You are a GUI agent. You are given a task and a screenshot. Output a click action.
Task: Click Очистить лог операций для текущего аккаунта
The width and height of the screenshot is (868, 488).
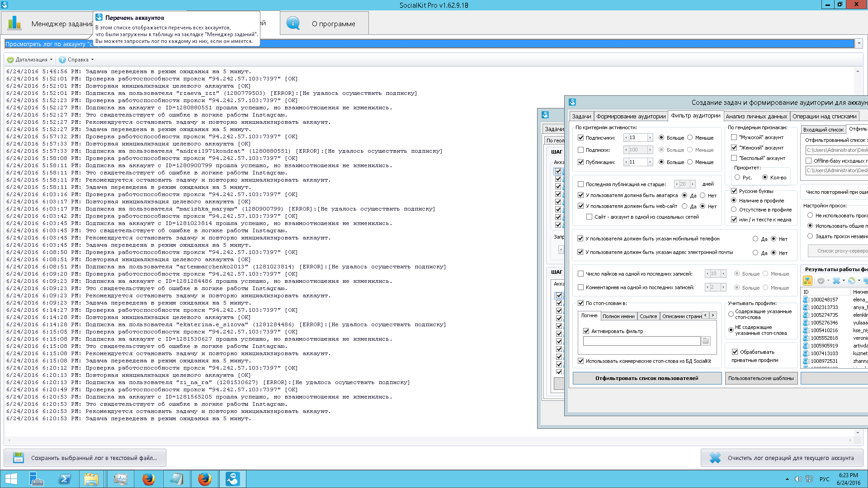782,458
